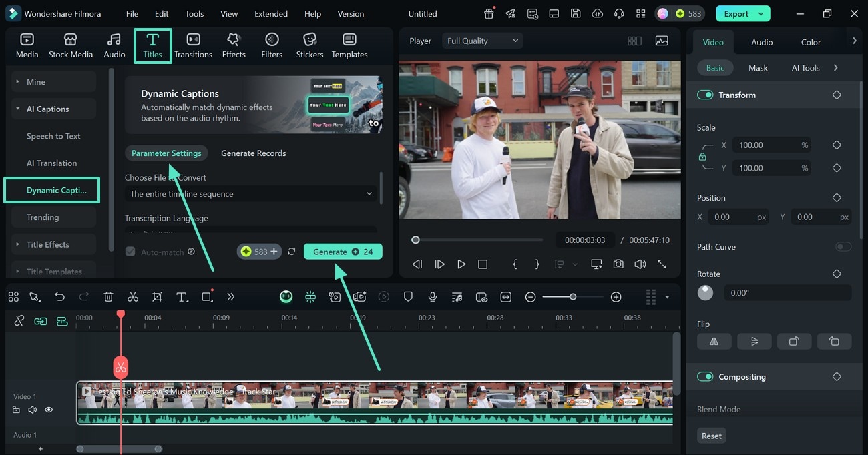Click the timeline zoom slider handle

(x=573, y=297)
